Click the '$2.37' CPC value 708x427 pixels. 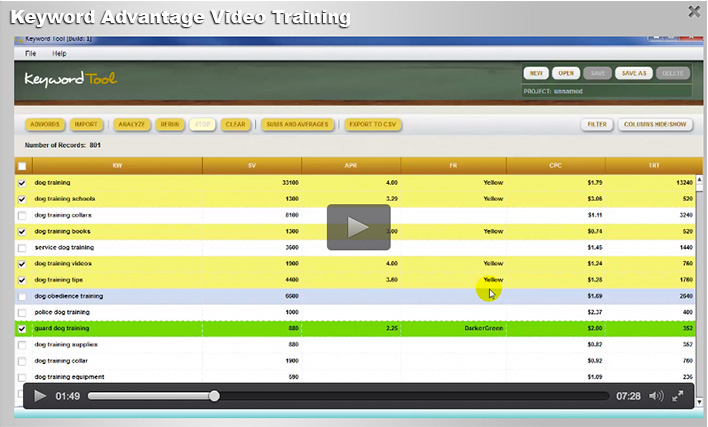[x=595, y=312]
